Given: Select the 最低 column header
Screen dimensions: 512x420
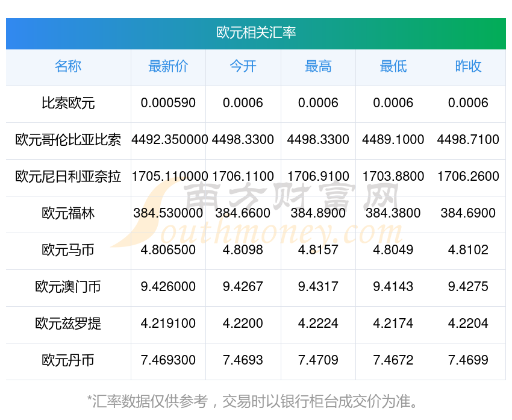Looking at the screenshot, I should click(x=393, y=66).
